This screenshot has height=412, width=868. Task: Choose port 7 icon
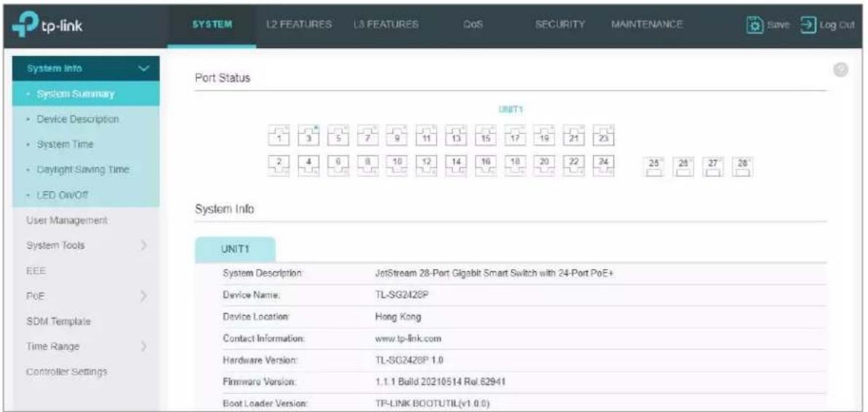(x=368, y=135)
